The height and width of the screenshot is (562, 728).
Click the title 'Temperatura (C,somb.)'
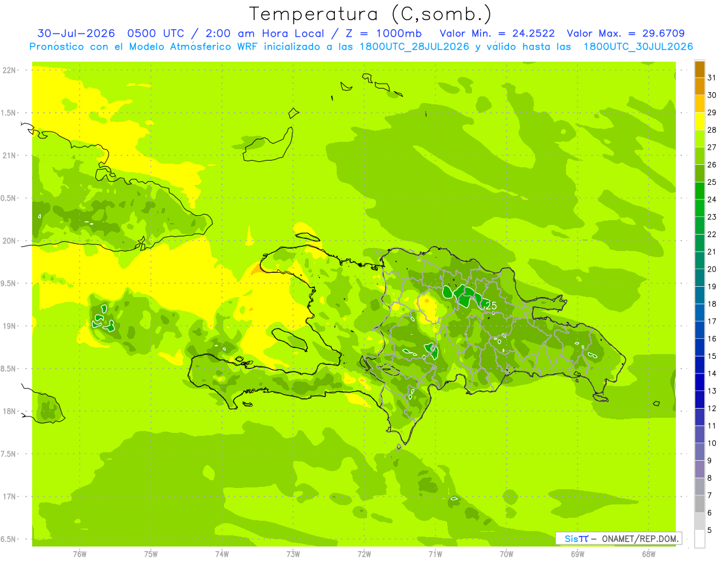click(x=371, y=14)
